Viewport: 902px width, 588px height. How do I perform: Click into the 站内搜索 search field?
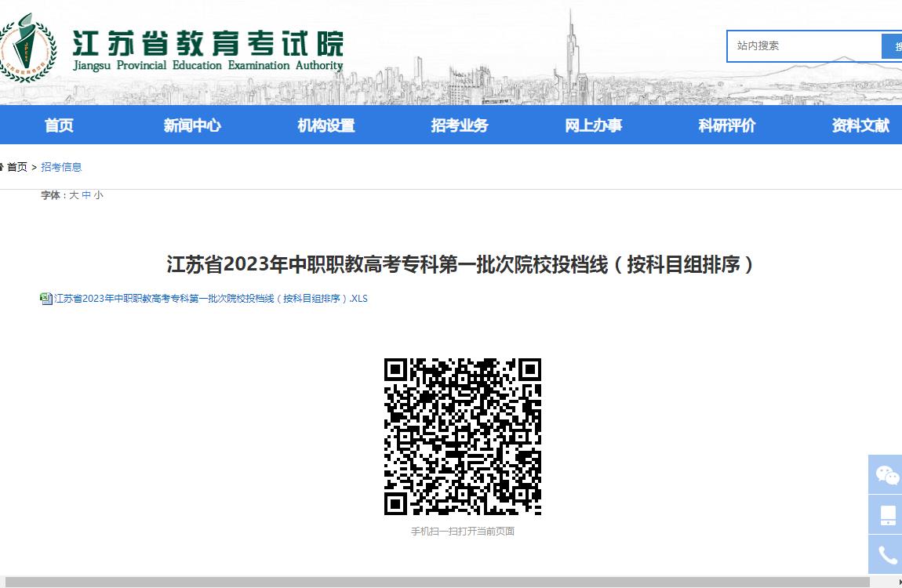804,46
